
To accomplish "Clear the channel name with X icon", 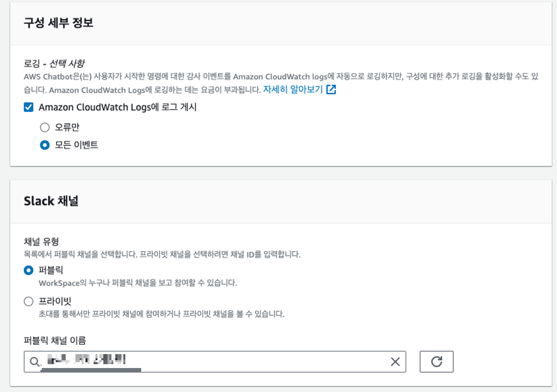I will [395, 362].
